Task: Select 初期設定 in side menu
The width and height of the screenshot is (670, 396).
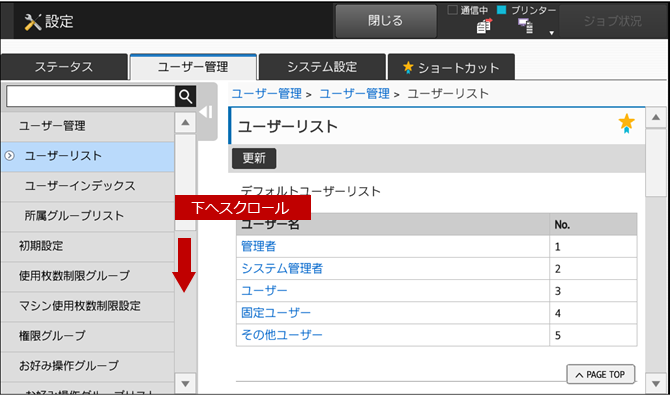Action: pos(88,246)
